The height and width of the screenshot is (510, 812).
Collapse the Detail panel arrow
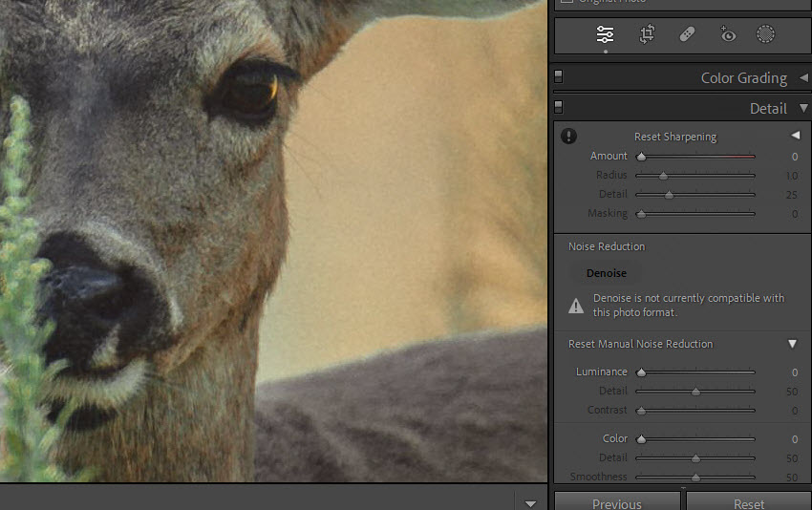(x=803, y=108)
